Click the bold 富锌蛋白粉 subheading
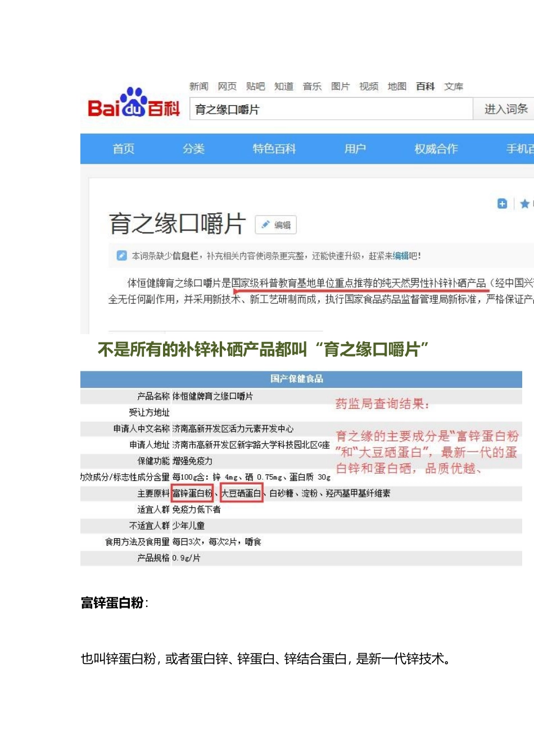The height and width of the screenshot is (756, 534). pyautogui.click(x=112, y=603)
